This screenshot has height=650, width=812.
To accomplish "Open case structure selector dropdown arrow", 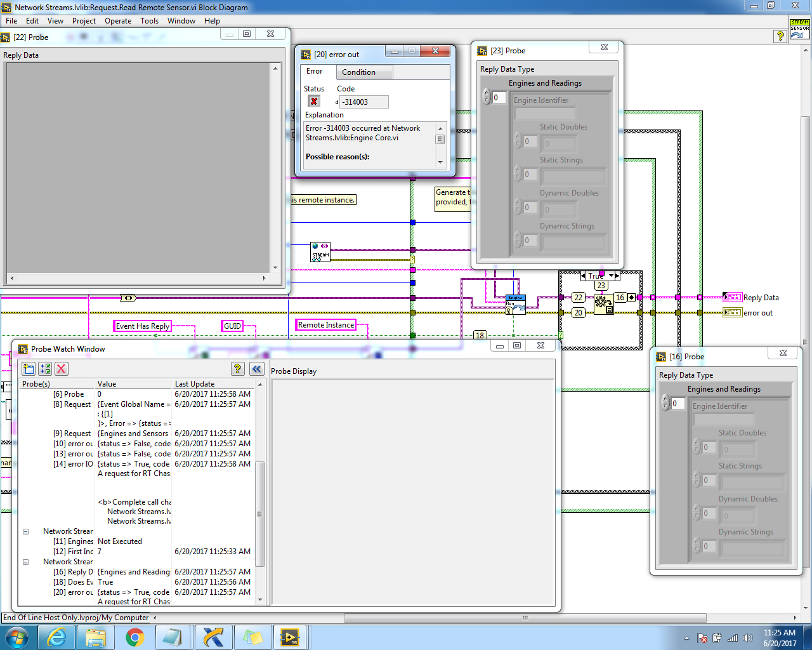I will click(612, 275).
